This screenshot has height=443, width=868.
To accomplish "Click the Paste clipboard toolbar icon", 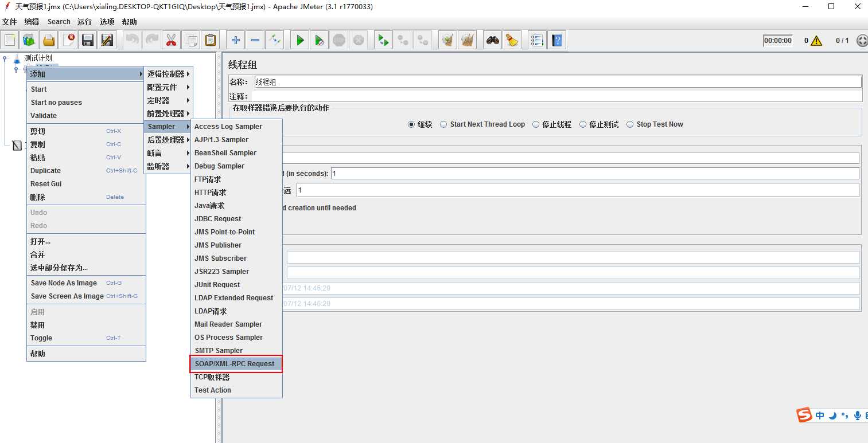I will pos(210,40).
